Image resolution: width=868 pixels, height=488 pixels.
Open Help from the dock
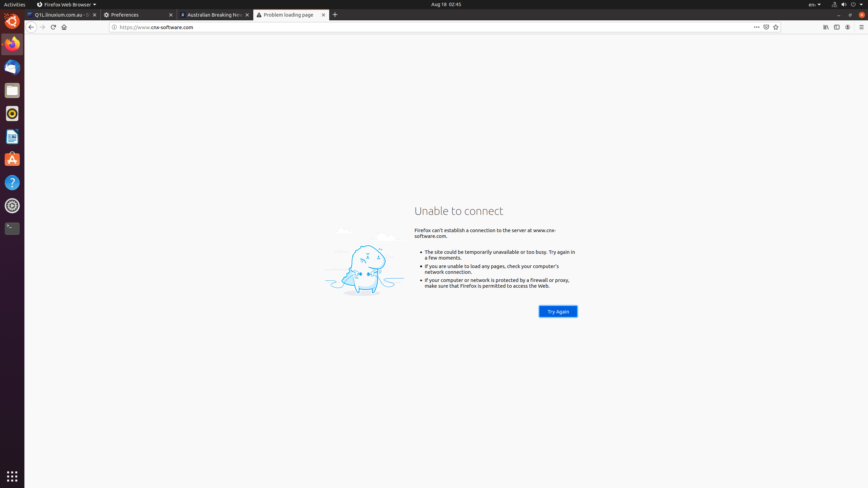click(12, 183)
